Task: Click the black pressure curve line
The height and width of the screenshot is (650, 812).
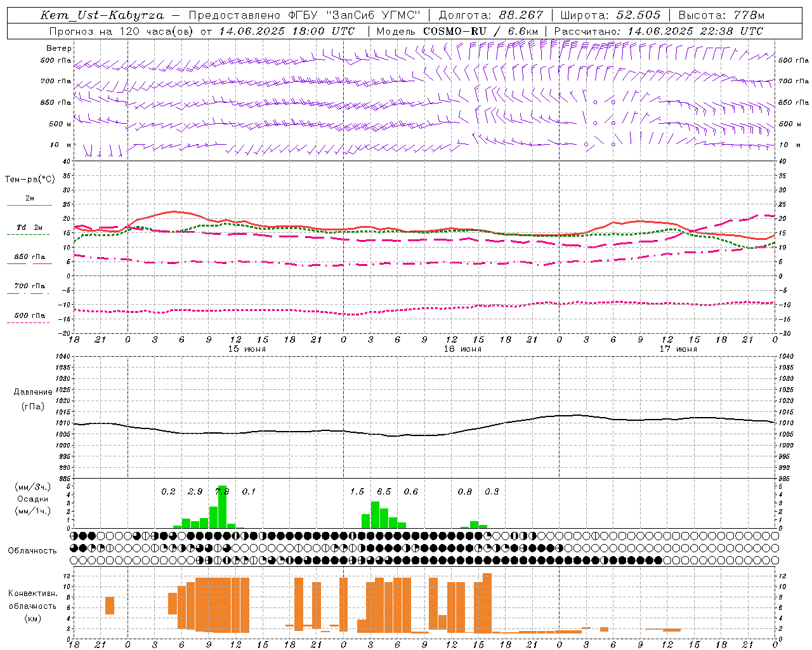Action: 424,435
